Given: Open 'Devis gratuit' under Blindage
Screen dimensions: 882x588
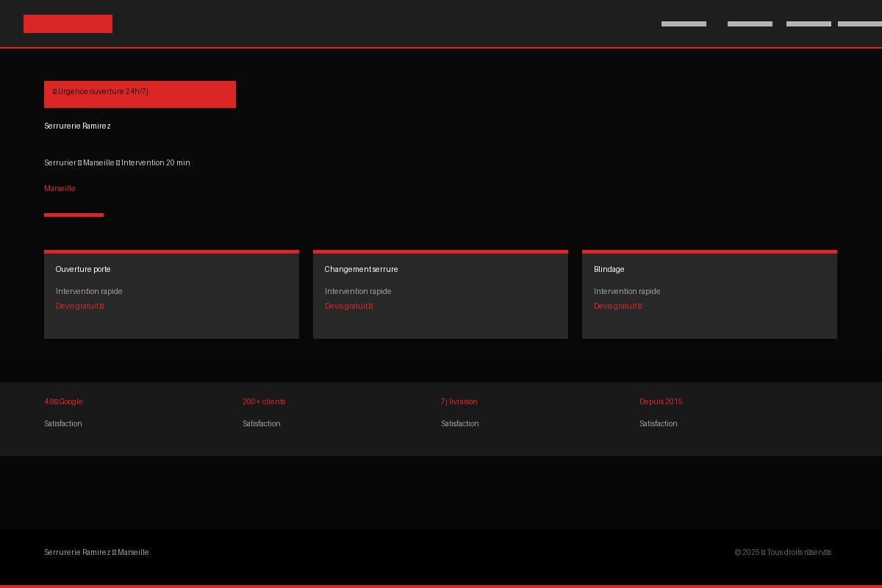Looking at the screenshot, I should [617, 306].
